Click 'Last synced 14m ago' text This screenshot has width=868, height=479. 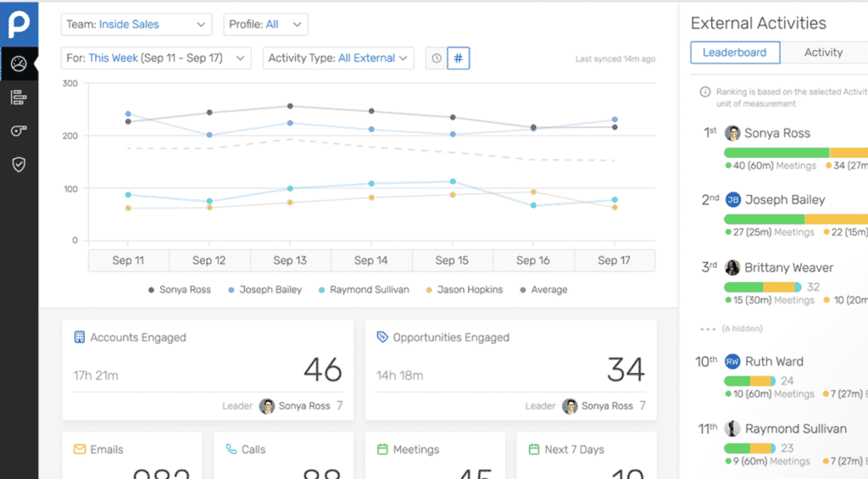(x=615, y=58)
